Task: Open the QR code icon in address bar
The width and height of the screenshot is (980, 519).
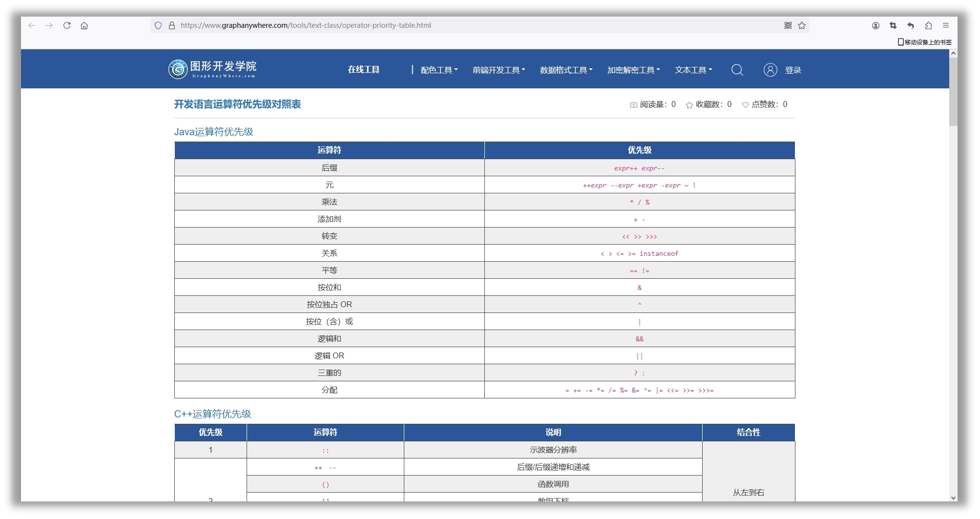Action: [788, 25]
